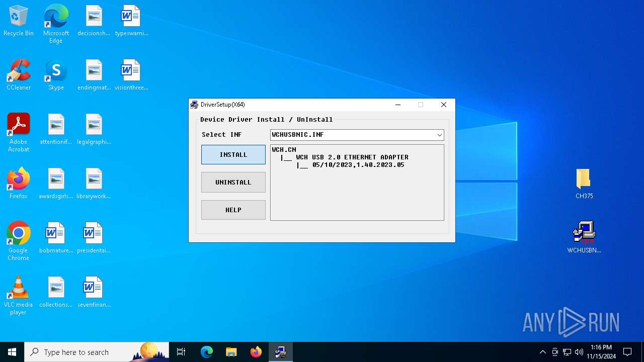Select the bobmature... Word document icon

56,238
